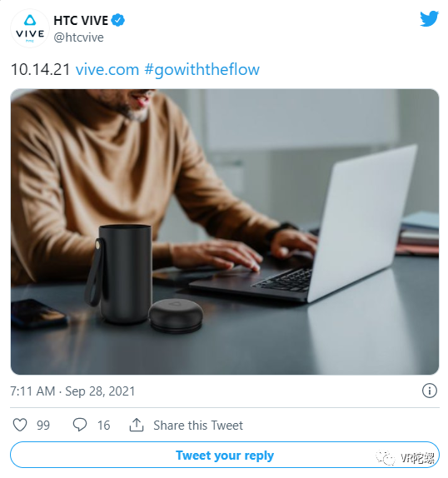
Task: Open the #gowiththeflow hashtag
Action: pos(202,70)
